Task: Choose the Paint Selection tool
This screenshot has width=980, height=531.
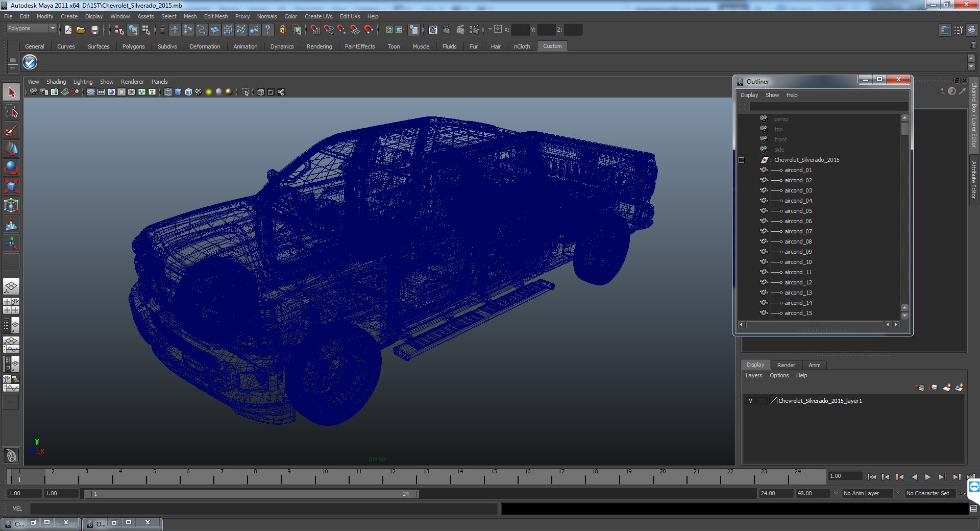Action: pyautogui.click(x=11, y=130)
